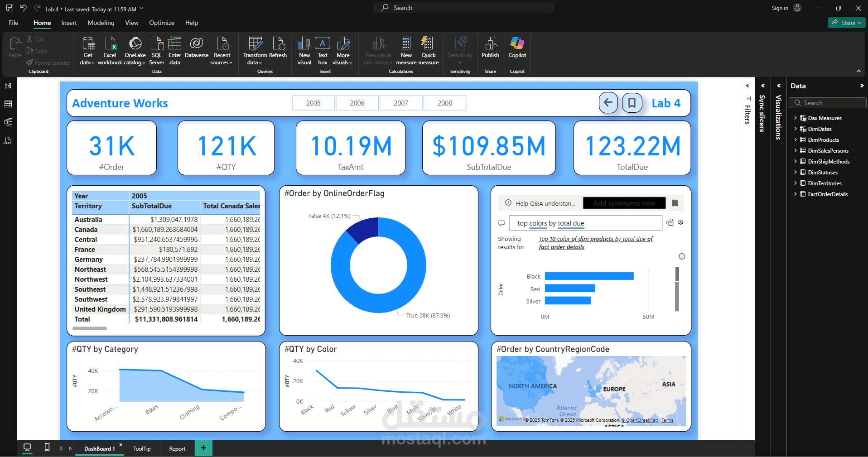Viewport: 868px width, 457px height.
Task: Undo the last action
Action: click(x=24, y=8)
